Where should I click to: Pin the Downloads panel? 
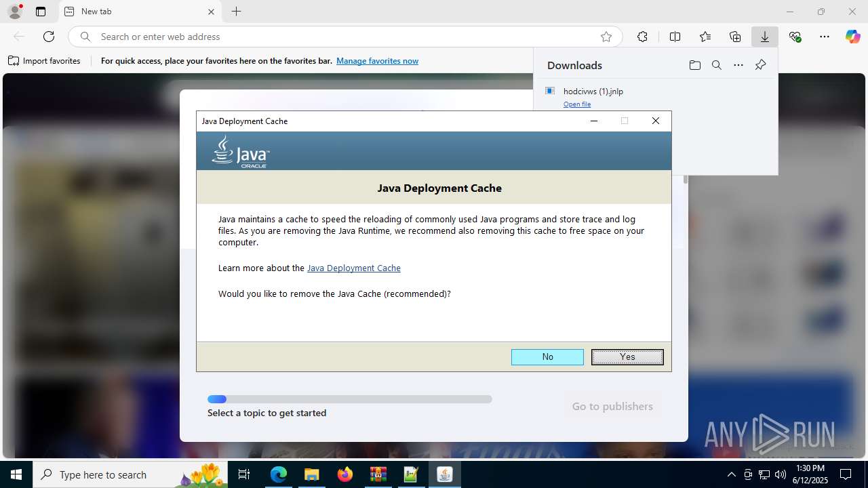760,65
